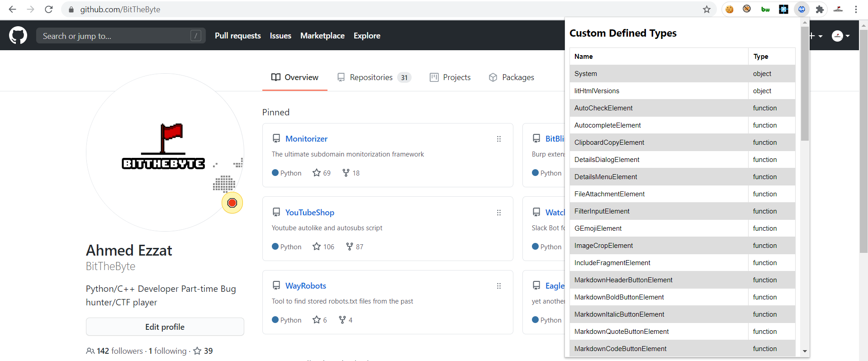The width and height of the screenshot is (868, 361).
Task: Switch to the Packages tab
Action: click(512, 77)
